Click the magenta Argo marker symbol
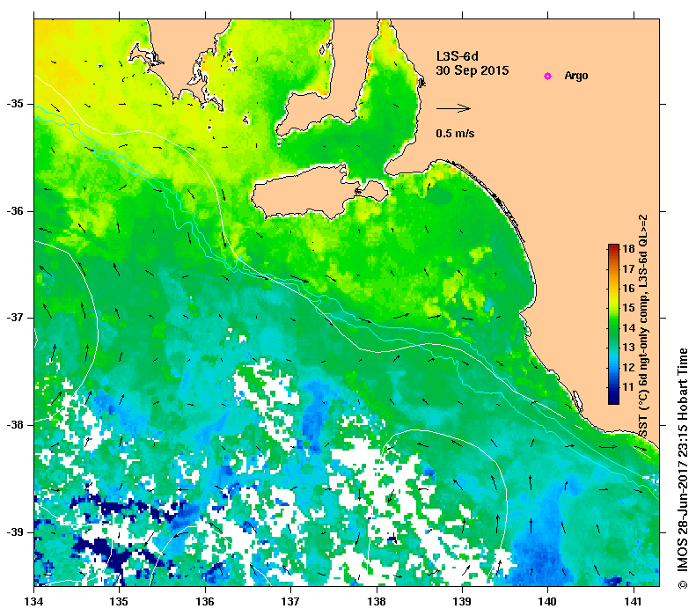The image size is (696, 616). coord(548,76)
